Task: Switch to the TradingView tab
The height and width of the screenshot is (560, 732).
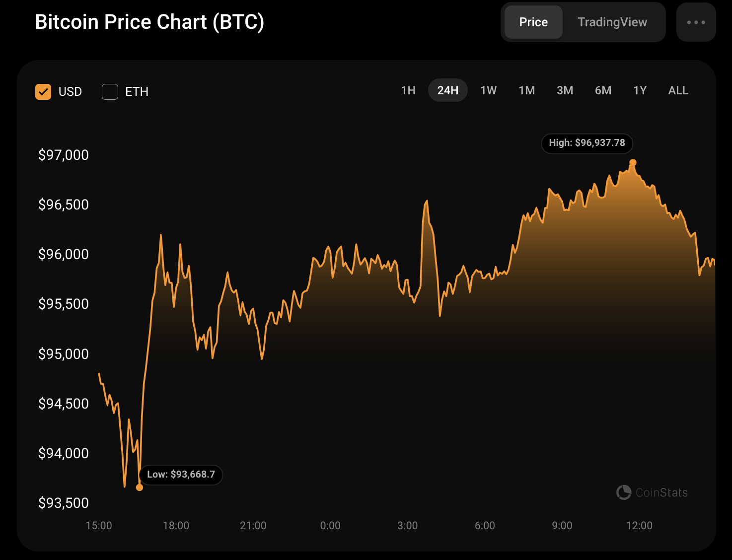Action: [612, 22]
